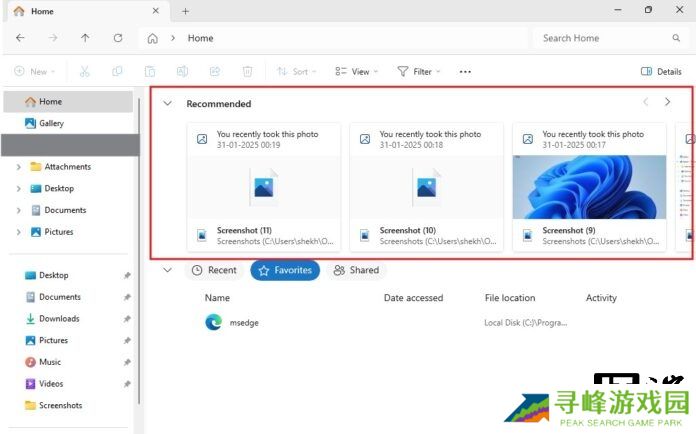Click the home icon in the address bar
Screen dimensions: 696x434
pos(152,39)
